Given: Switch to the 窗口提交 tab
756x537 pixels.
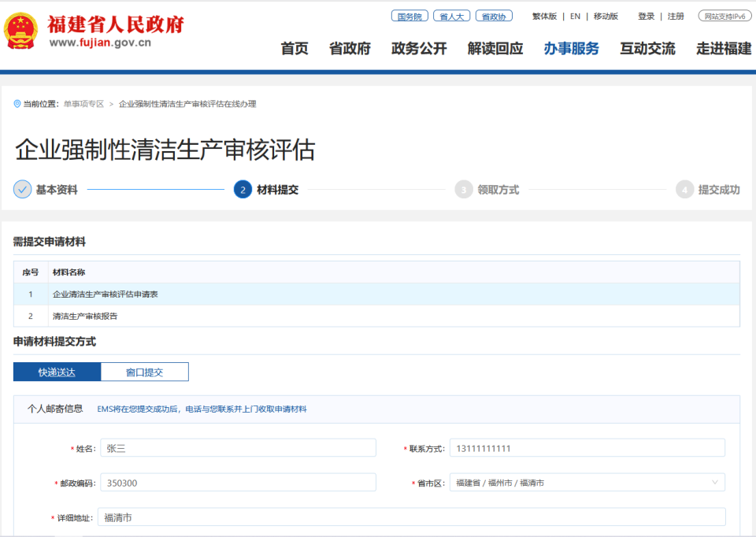Looking at the screenshot, I should (x=145, y=372).
